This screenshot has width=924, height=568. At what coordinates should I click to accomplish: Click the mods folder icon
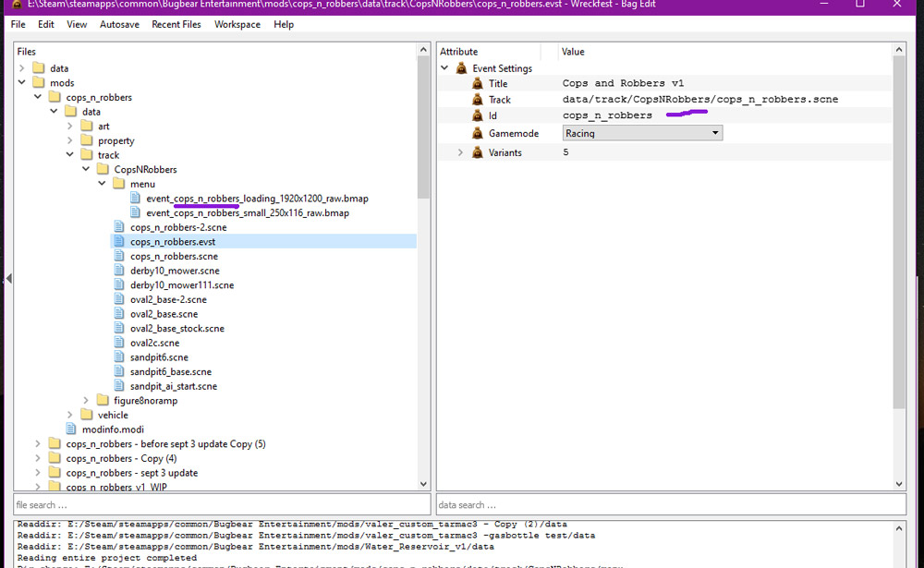point(38,82)
